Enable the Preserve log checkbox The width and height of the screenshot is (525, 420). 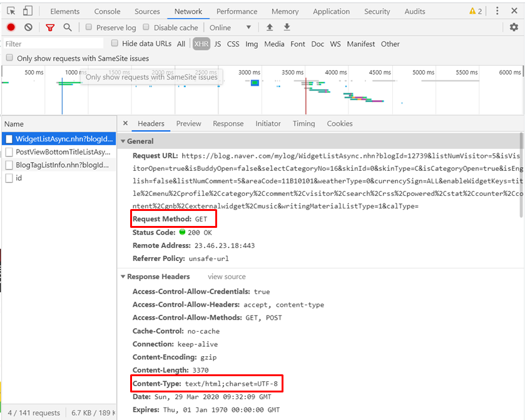coord(89,27)
